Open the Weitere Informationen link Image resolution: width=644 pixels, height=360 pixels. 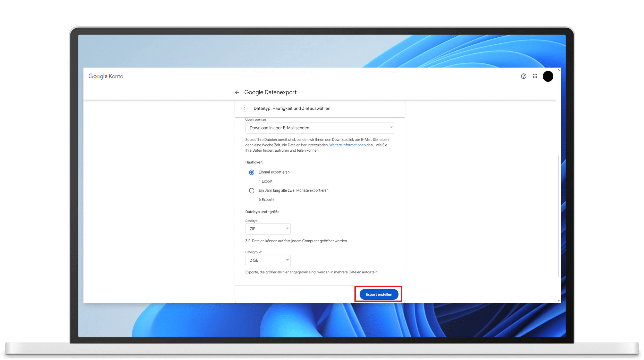coord(347,145)
